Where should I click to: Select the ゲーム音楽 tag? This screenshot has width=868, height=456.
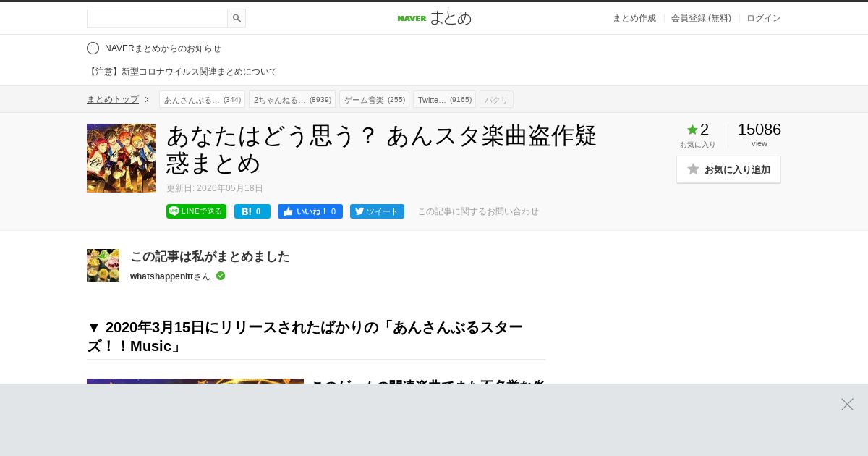point(374,99)
